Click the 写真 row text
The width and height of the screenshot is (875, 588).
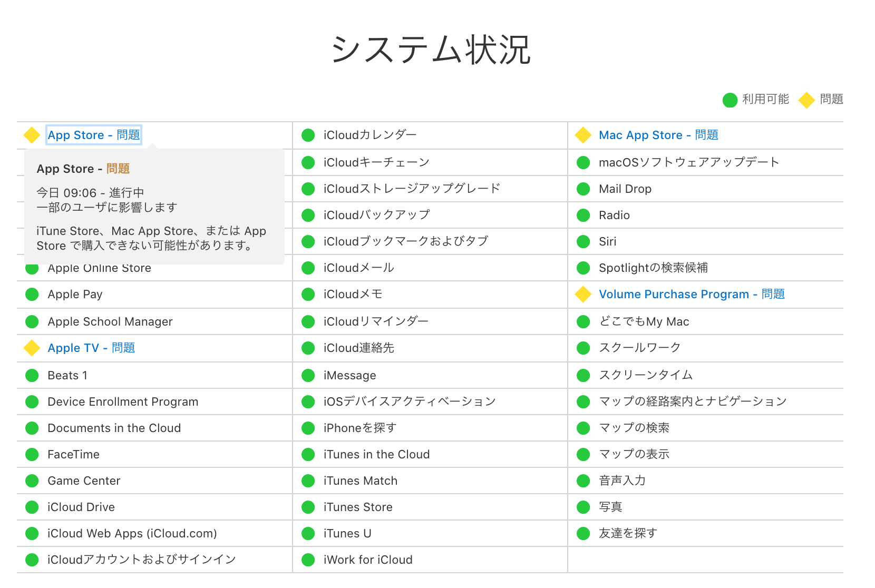point(611,507)
